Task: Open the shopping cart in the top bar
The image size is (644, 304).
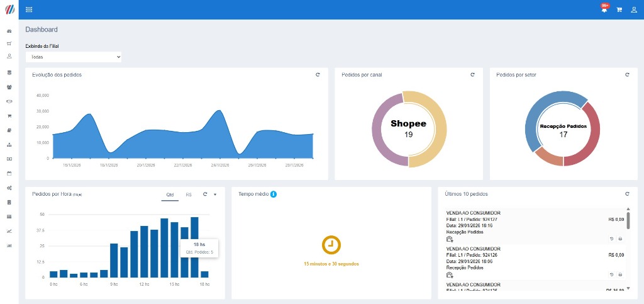Action: pos(619,10)
